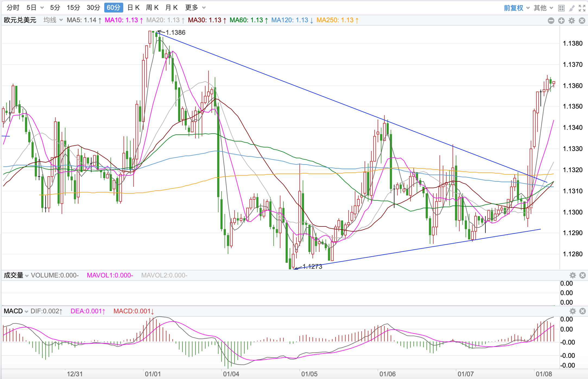The image size is (588, 379).
Task: Select the 分时 intraday view
Action: [x=13, y=8]
